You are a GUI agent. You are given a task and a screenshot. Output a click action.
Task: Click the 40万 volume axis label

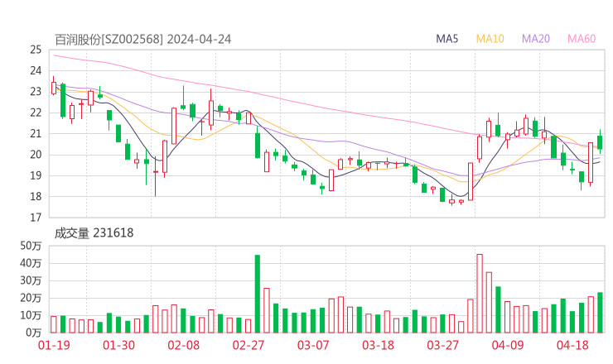31,263
